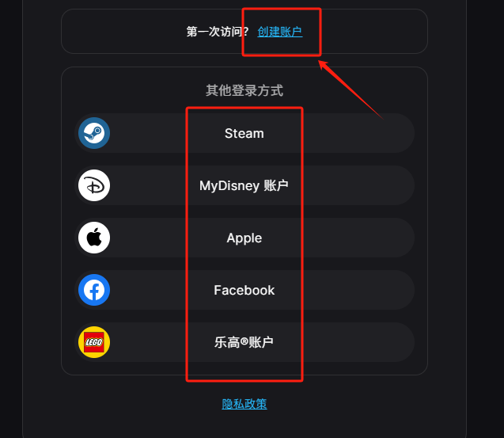This screenshot has width=504, height=438.
Task: Click the 第一次访问? text
Action: click(218, 32)
